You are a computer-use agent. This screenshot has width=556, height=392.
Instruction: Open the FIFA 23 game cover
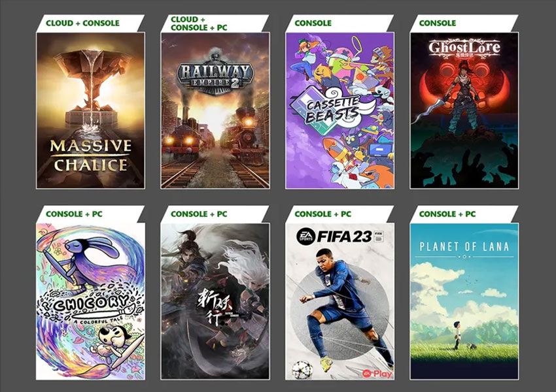[x=339, y=301]
